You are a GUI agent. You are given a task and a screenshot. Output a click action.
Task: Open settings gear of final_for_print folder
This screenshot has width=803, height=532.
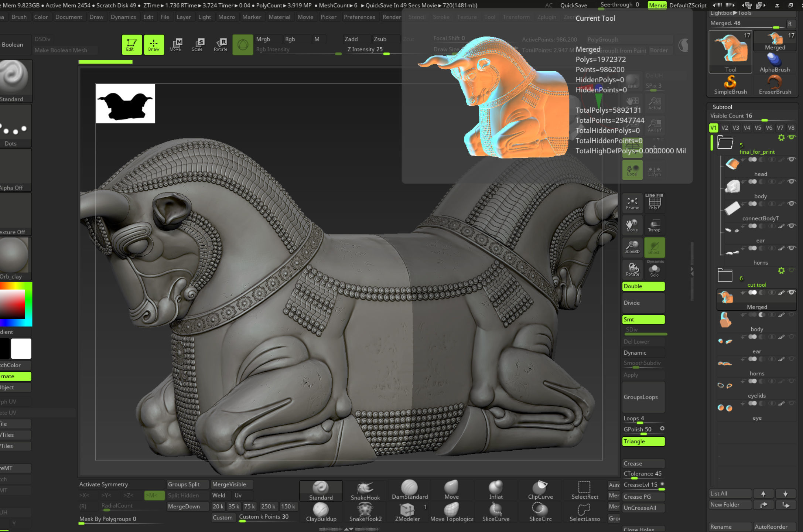(781, 137)
